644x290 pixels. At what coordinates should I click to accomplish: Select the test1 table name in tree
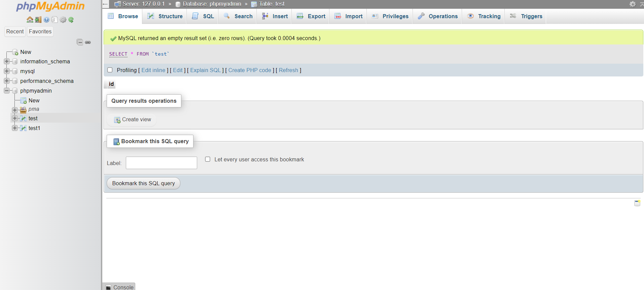click(x=34, y=128)
